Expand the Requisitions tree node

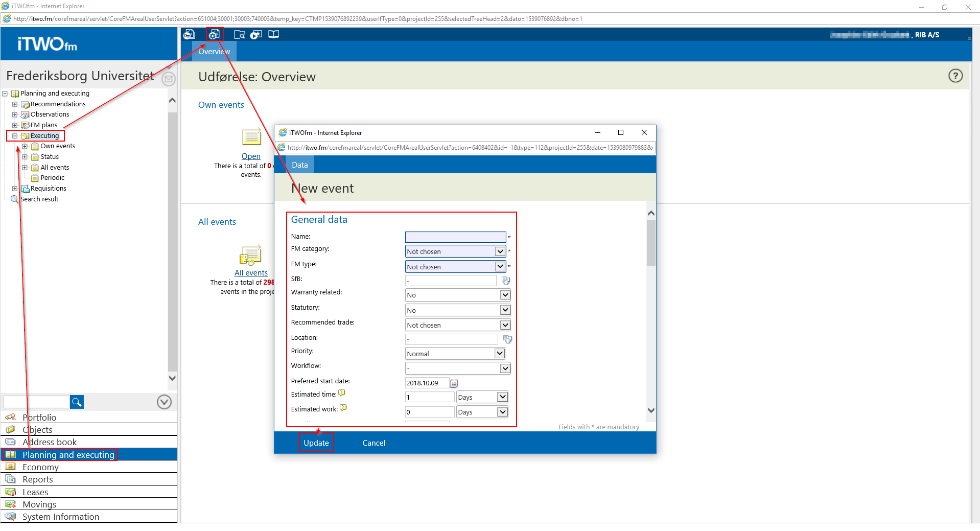coord(15,189)
